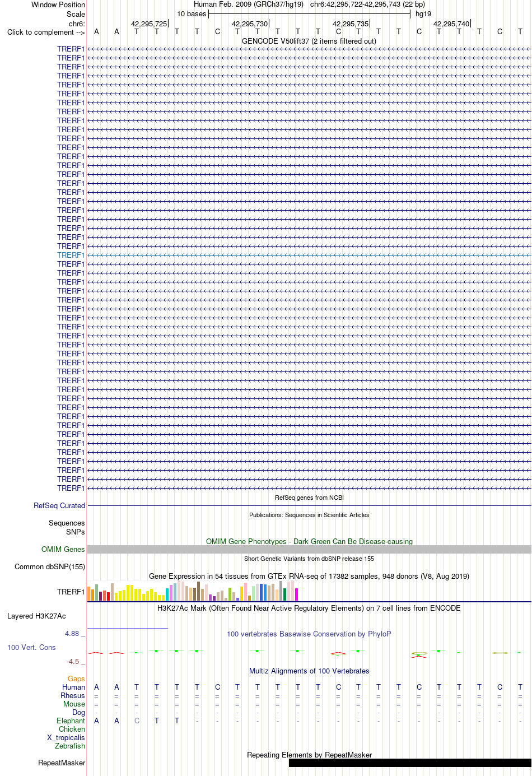
Task: Click the Human Feb. 2009 (GRCh37/hg19) assembly text
Action: 249,4
